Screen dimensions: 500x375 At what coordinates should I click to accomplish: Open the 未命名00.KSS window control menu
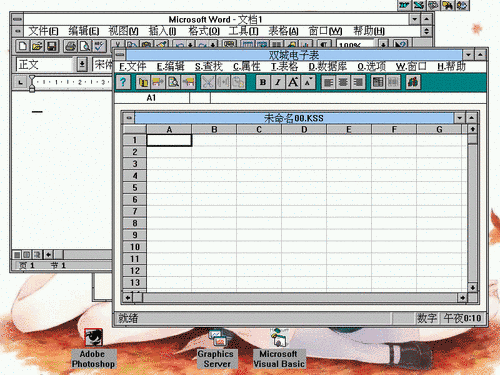pyautogui.click(x=129, y=118)
